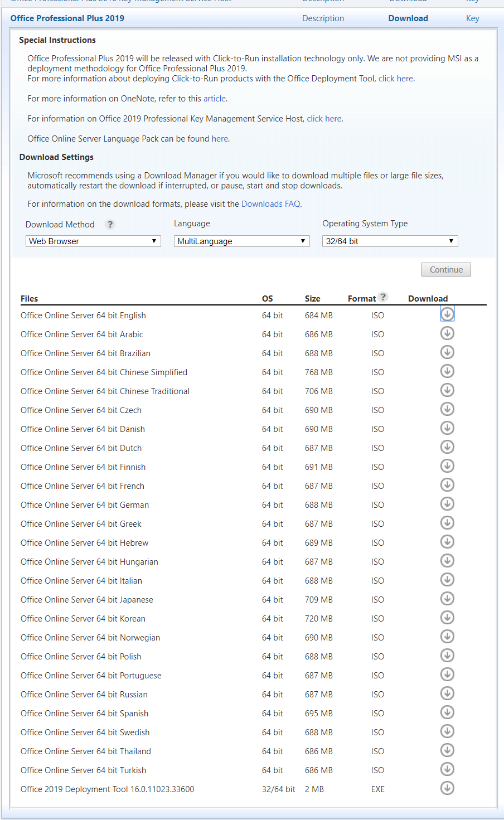
Task: Click the 768 MB size value
Action: [319, 372]
